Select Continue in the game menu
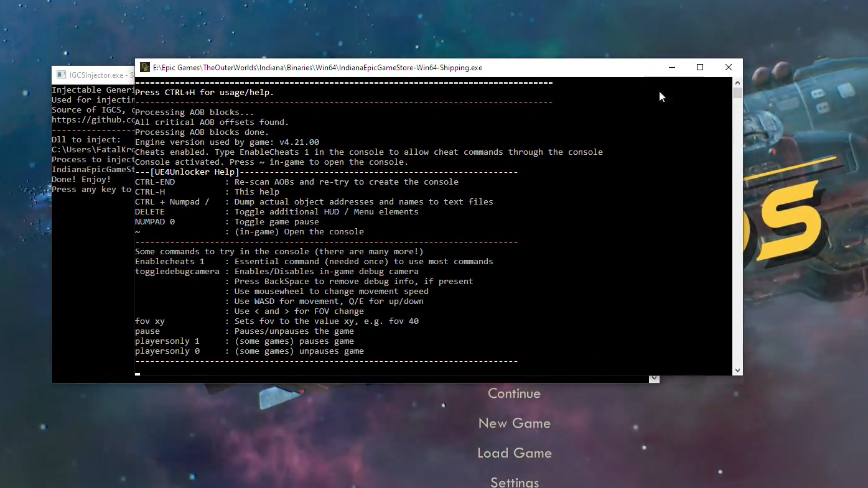The image size is (868, 488). click(x=514, y=394)
